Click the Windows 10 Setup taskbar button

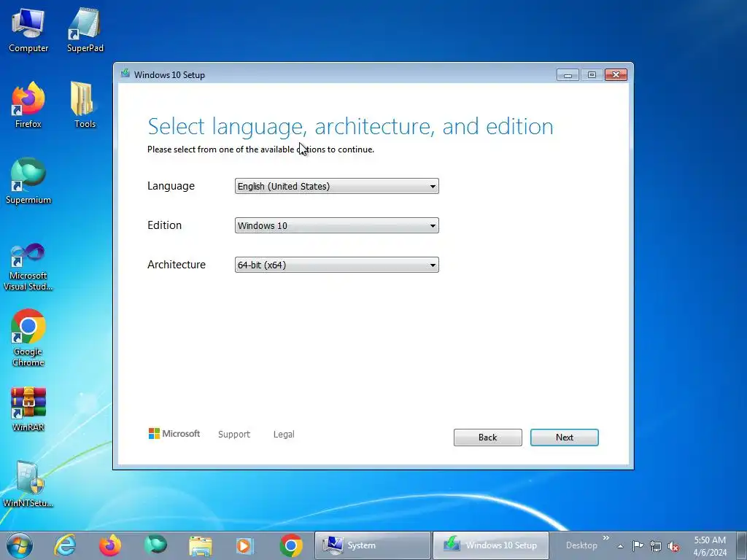click(491, 545)
